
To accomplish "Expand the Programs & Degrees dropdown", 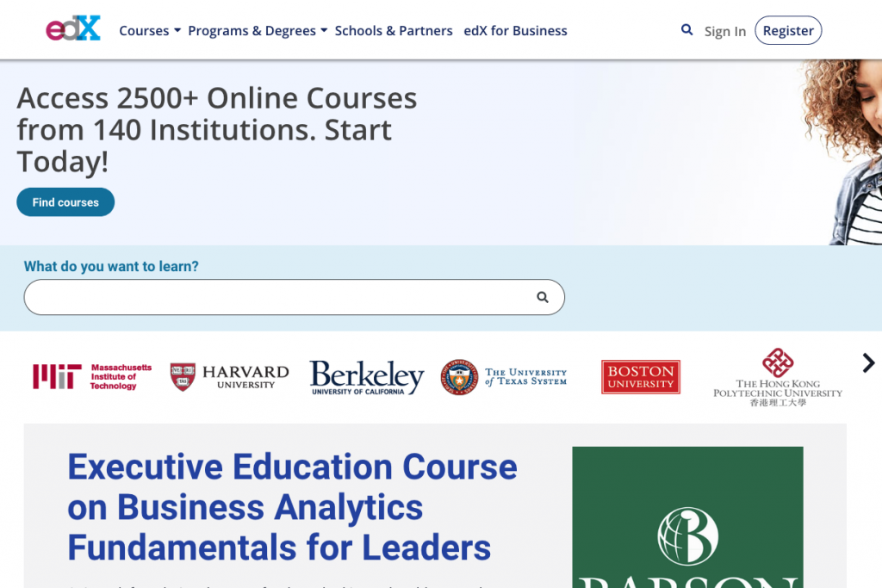I will tap(258, 30).
